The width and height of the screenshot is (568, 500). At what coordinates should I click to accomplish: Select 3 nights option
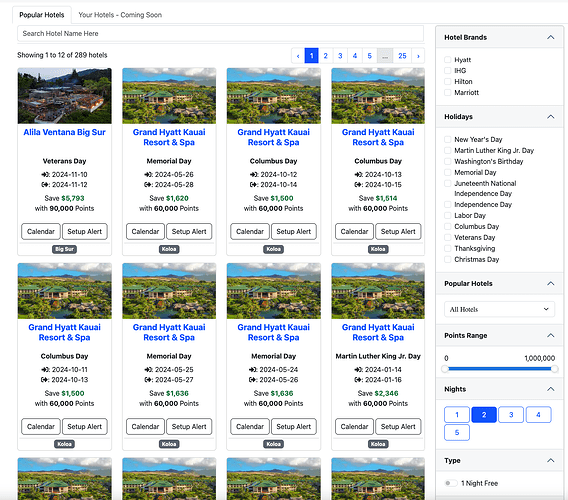coord(511,414)
